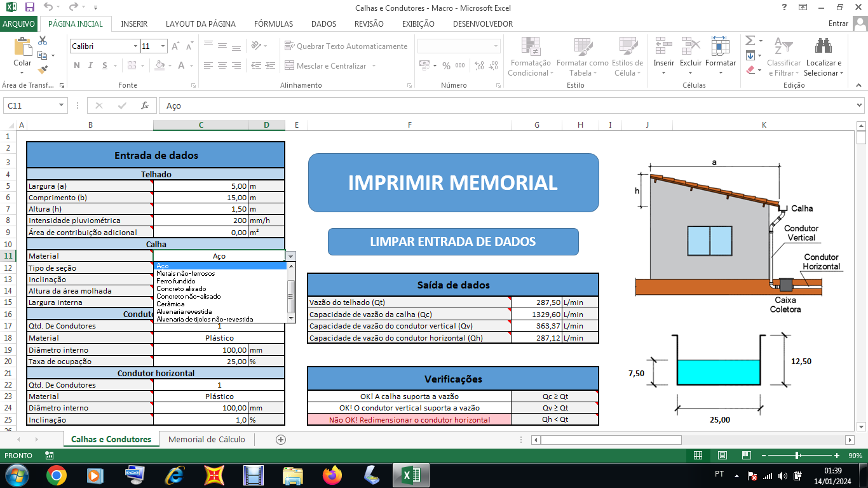Select the Format Painter brush icon
868x488 pixels.
(43, 70)
